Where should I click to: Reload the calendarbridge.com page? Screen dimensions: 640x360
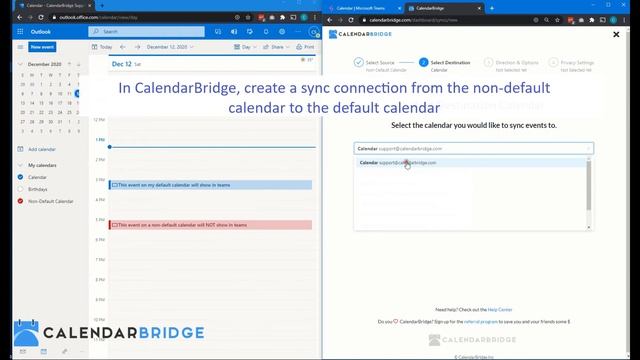(x=351, y=20)
